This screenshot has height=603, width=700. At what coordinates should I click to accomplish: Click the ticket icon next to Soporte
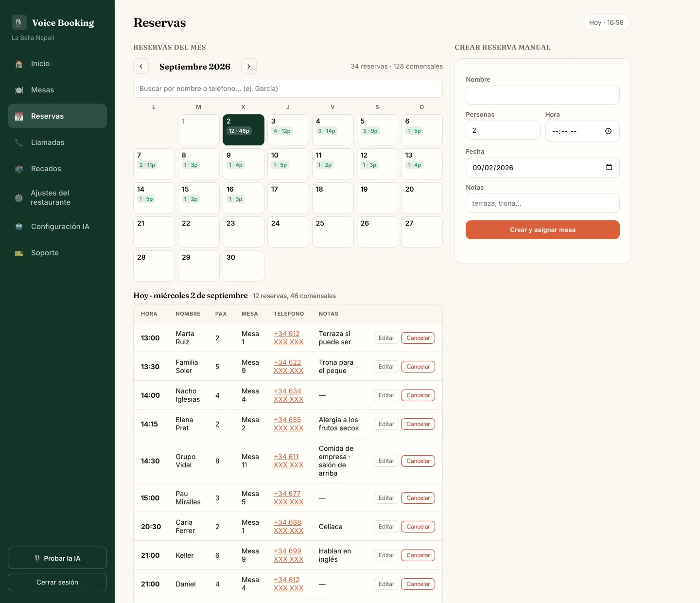[19, 253]
